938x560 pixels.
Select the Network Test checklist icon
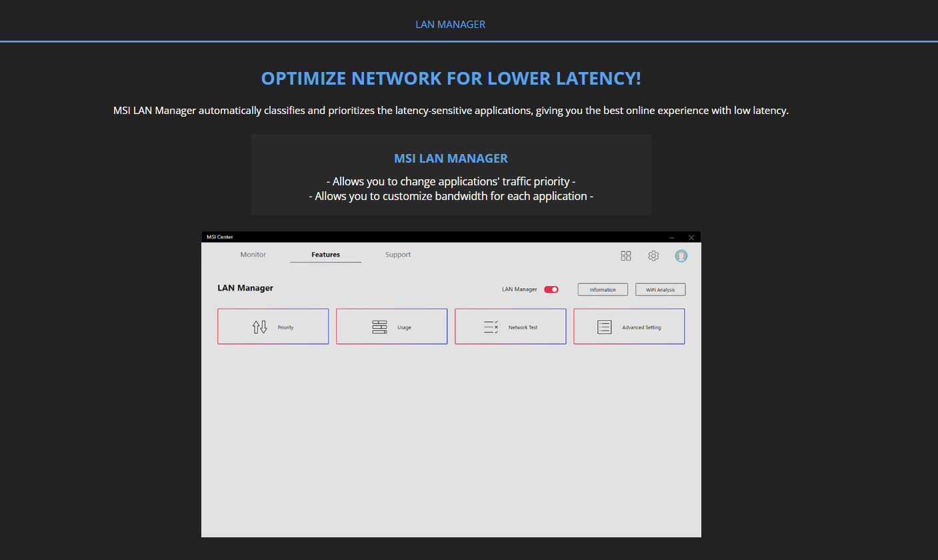click(491, 327)
